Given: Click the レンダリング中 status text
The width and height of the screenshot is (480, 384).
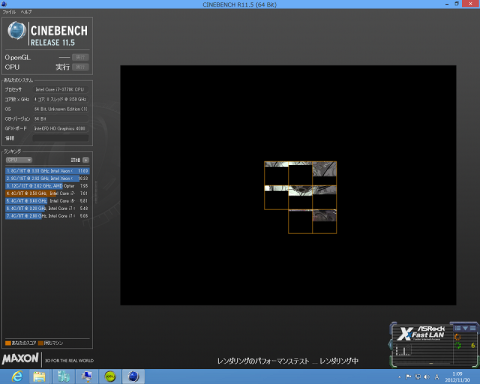Looking at the screenshot, I should [x=339, y=361].
